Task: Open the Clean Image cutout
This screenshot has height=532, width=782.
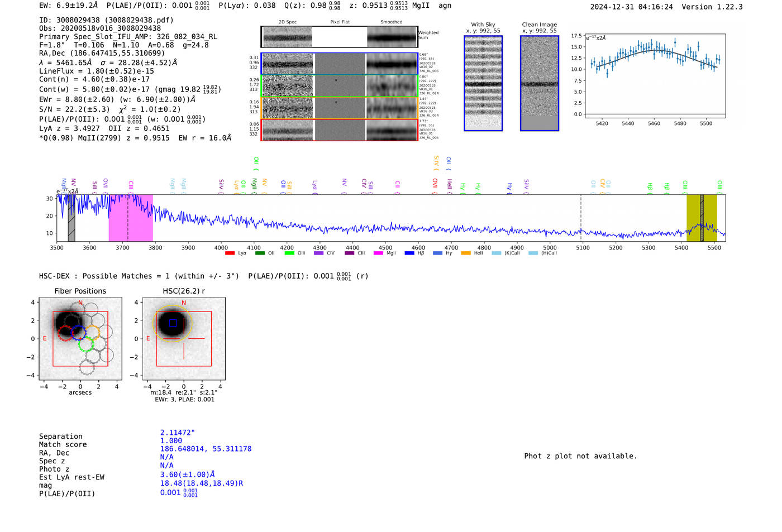Action: click(x=539, y=84)
